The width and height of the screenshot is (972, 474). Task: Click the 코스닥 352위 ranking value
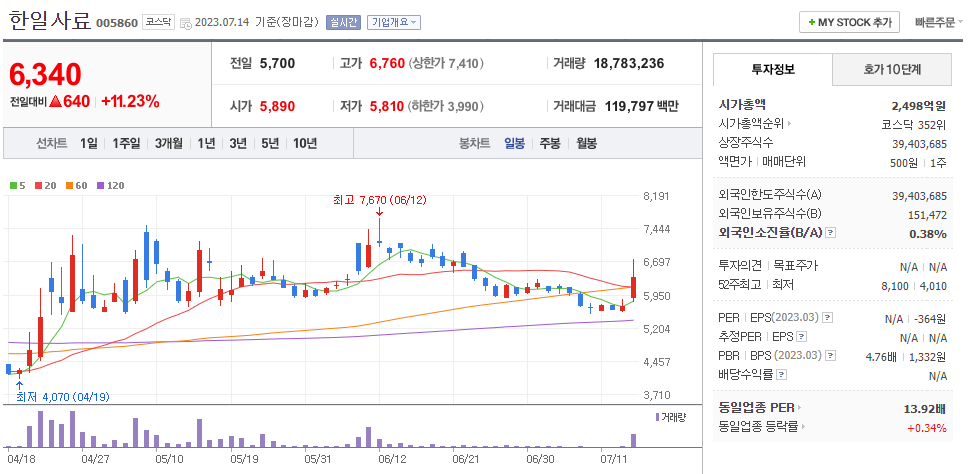[914, 124]
